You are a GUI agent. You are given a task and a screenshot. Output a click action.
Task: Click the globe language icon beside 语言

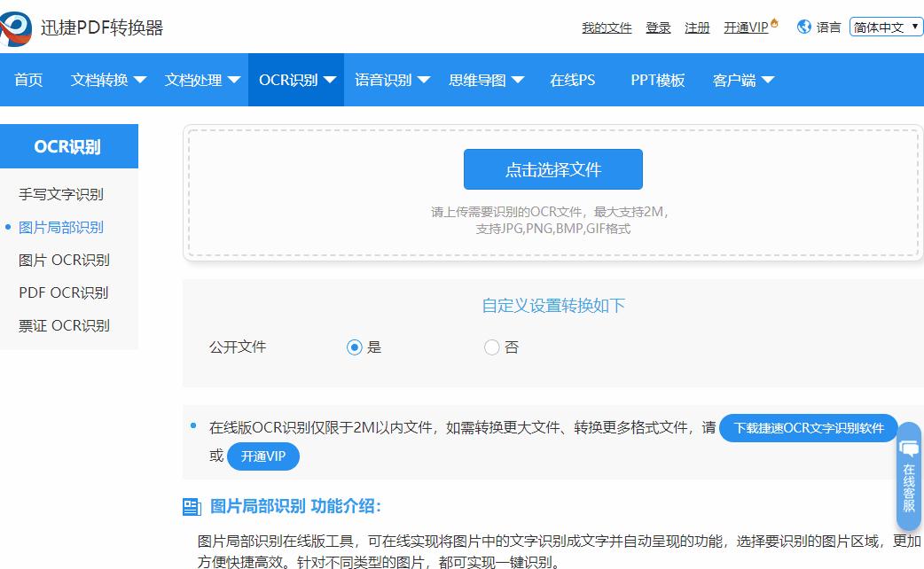click(x=805, y=27)
